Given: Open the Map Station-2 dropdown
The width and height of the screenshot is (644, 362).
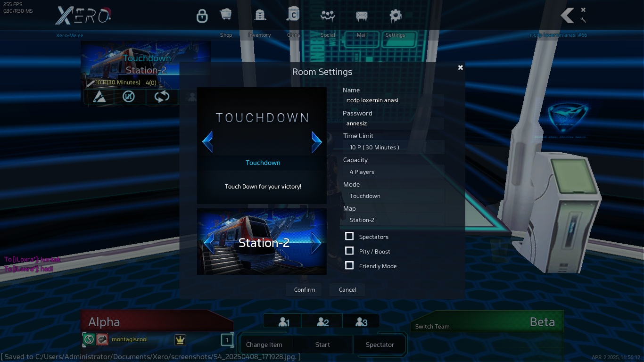Looking at the screenshot, I should pos(393,220).
